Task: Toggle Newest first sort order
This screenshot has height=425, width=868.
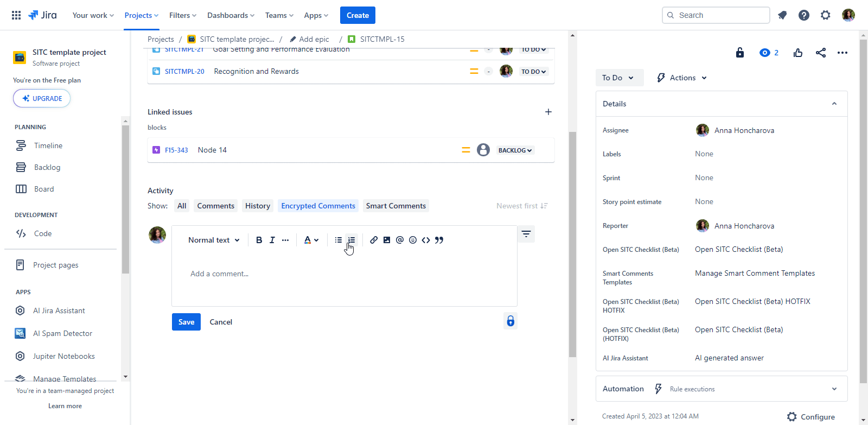Action: (x=522, y=206)
